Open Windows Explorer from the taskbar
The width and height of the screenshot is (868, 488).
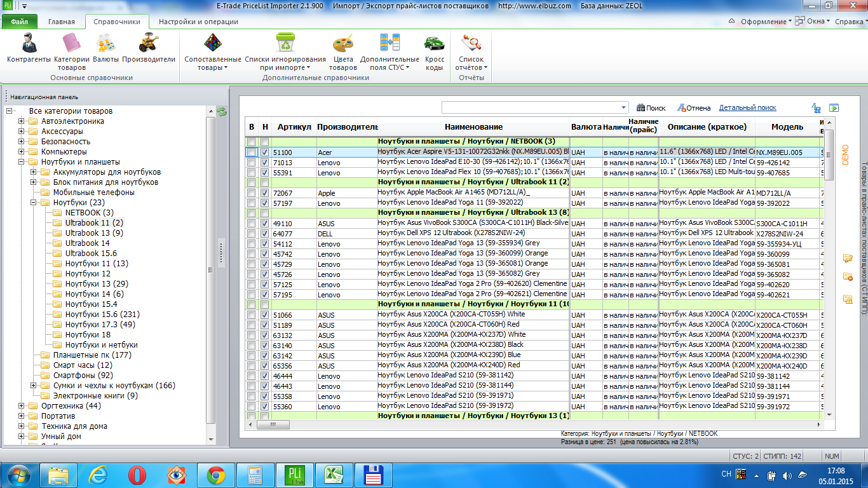pyautogui.click(x=58, y=475)
